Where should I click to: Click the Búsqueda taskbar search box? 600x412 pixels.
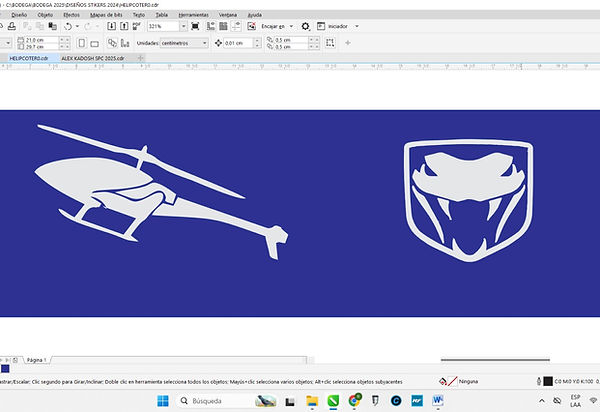[228, 401]
